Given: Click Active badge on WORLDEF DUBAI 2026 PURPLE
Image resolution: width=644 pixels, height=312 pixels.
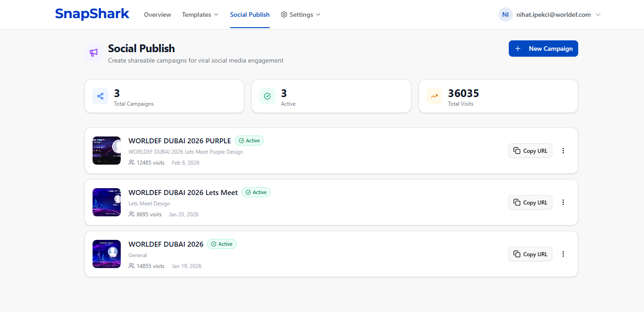Looking at the screenshot, I should pyautogui.click(x=249, y=141).
